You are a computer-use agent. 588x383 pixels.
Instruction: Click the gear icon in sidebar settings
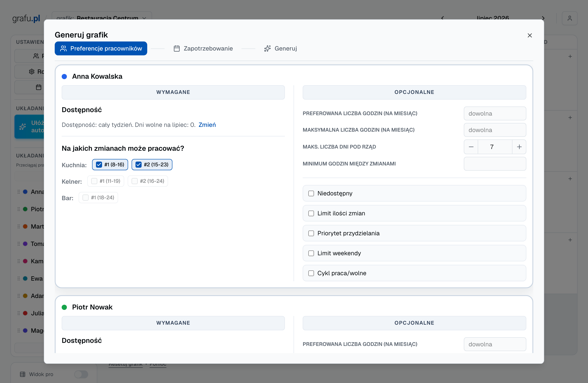pos(32,72)
